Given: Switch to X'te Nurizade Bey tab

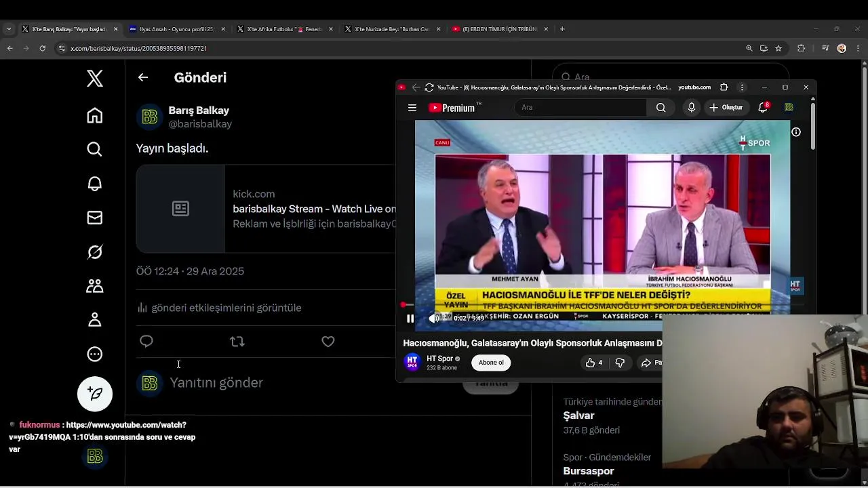Looking at the screenshot, I should (392, 29).
